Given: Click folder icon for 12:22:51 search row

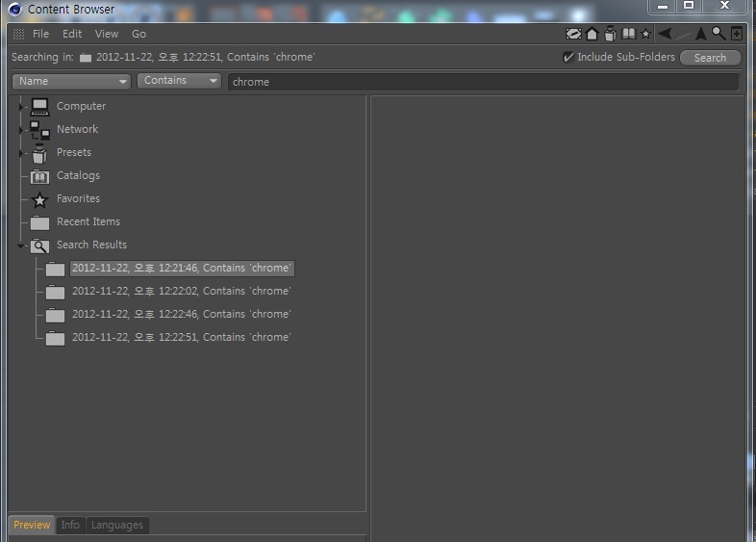Looking at the screenshot, I should point(55,338).
